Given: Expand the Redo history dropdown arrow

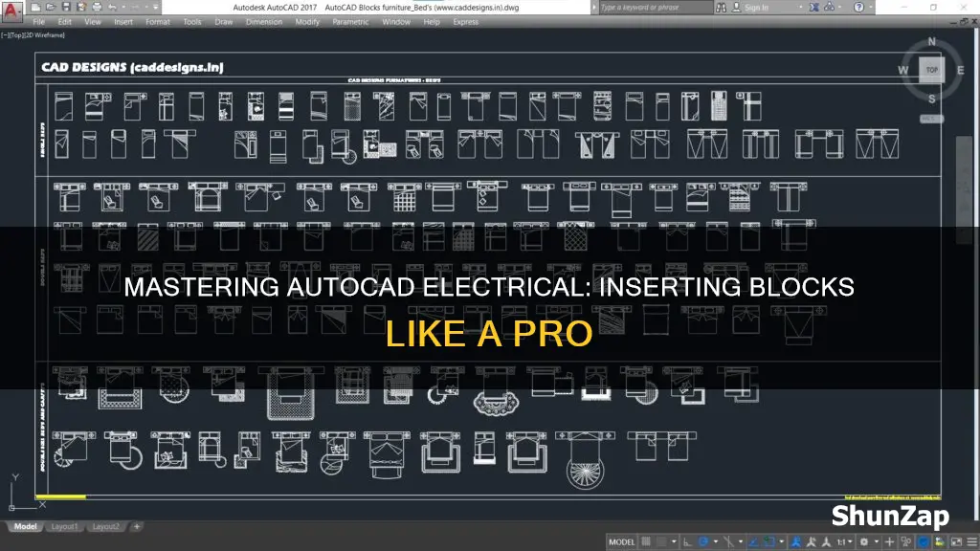Looking at the screenshot, I should point(146,8).
